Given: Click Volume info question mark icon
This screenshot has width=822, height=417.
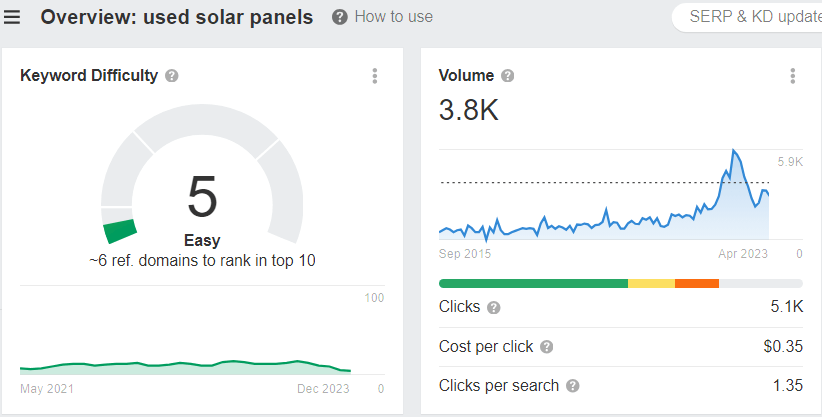Looking at the screenshot, I should 508,76.
